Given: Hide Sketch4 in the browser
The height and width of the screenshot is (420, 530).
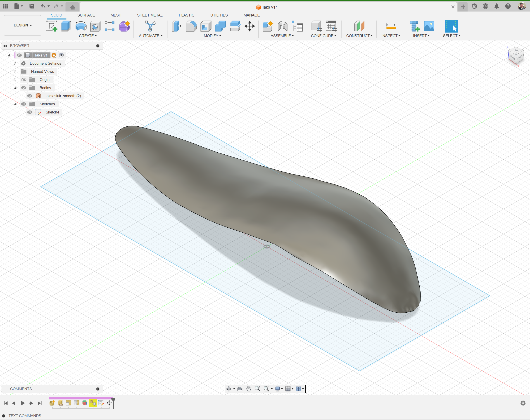Looking at the screenshot, I should click(x=30, y=112).
